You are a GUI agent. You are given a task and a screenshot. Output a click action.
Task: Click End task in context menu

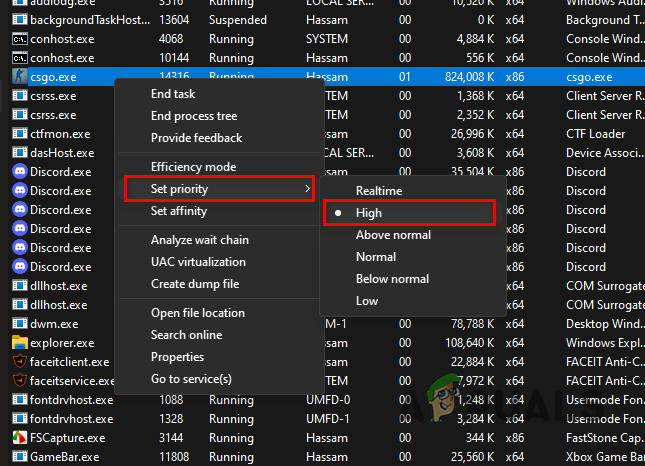[173, 94]
